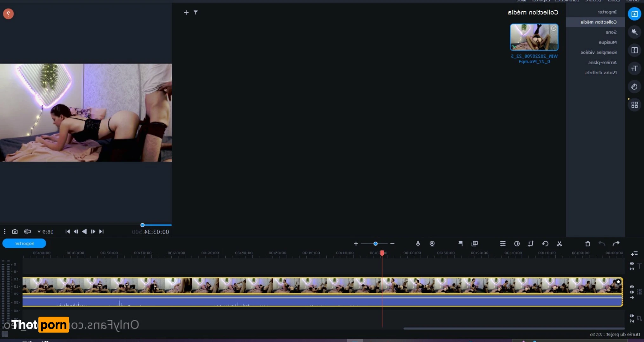Screen dimensions: 644x342
Task: Open the 16:9 aspect ratio dropdown
Action: pyautogui.click(x=45, y=231)
